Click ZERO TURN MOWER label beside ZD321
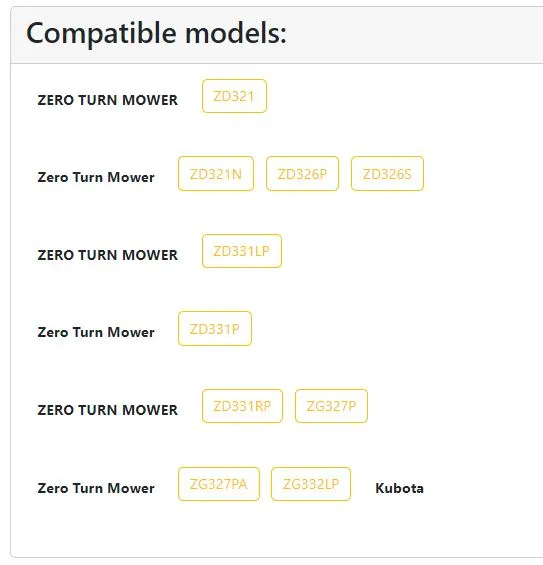The width and height of the screenshot is (543, 565). (107, 100)
